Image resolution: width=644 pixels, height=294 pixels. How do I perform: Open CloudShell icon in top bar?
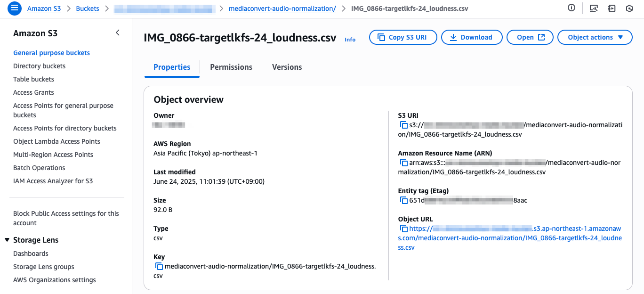594,8
